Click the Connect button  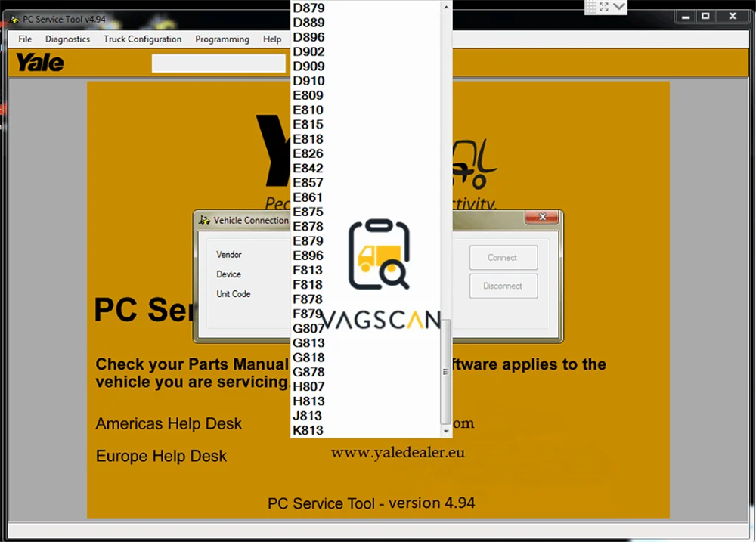coord(503,258)
